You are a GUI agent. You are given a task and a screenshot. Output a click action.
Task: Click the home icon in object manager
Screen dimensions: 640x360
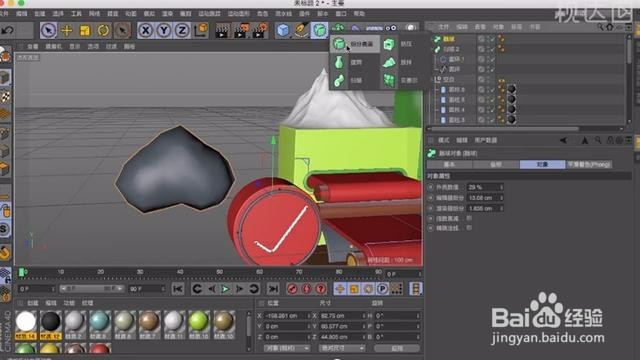(x=610, y=27)
